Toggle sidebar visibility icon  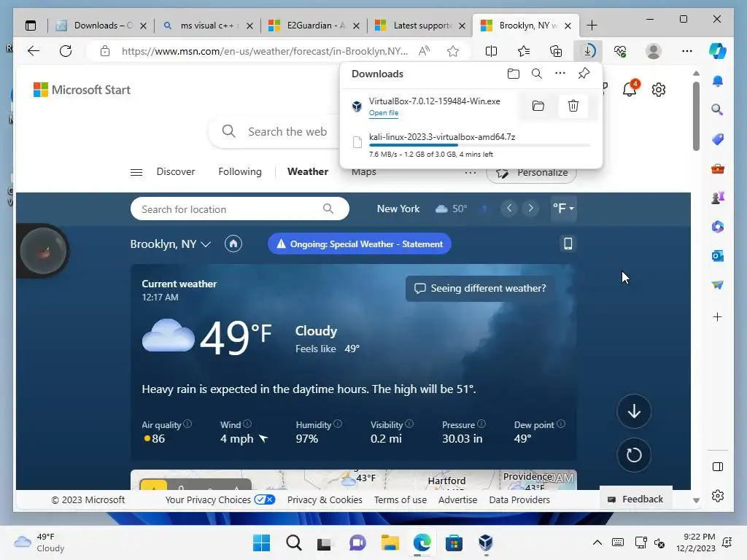coord(718,467)
